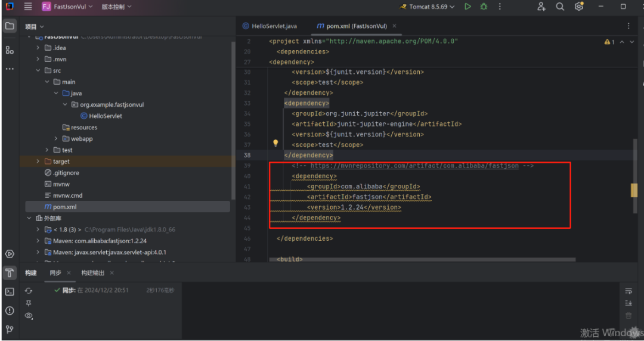
Task: Open the main hamburger menu
Action: [28, 7]
